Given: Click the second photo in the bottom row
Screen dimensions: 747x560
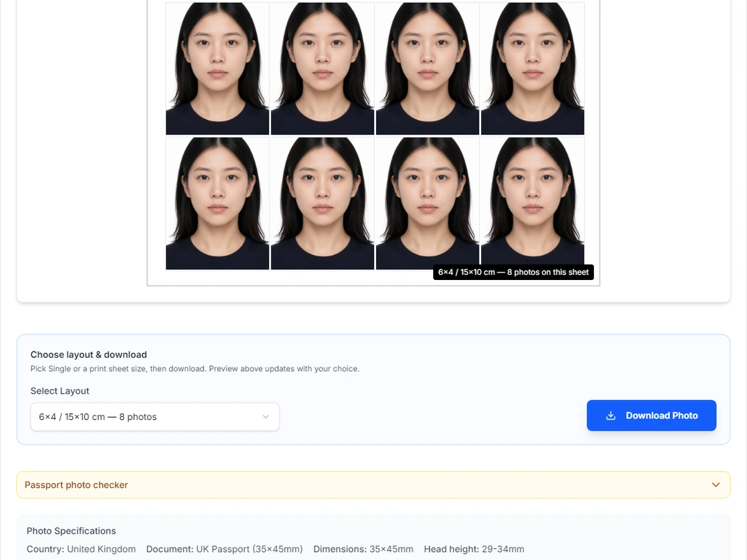Looking at the screenshot, I should pyautogui.click(x=322, y=203).
